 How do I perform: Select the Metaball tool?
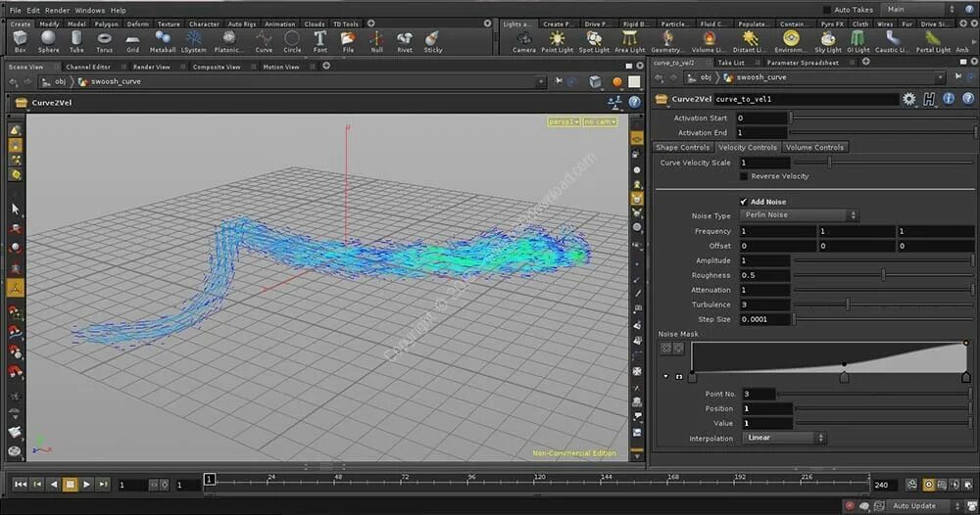[163, 42]
